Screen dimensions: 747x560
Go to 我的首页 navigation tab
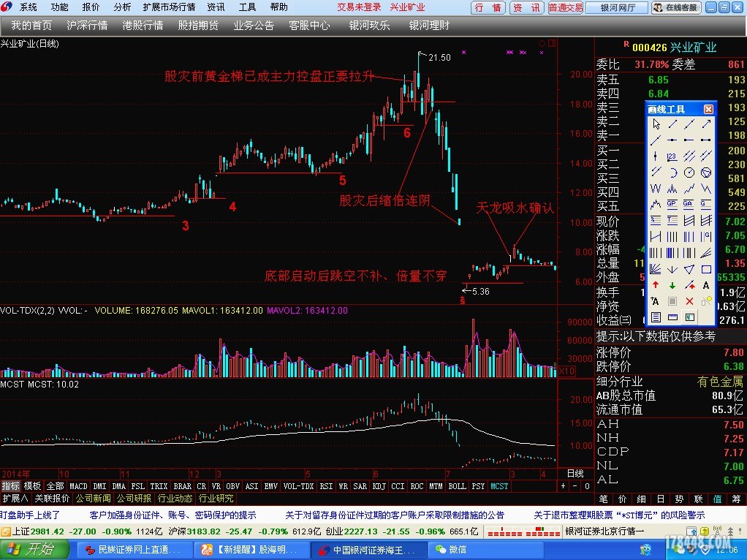(x=31, y=26)
